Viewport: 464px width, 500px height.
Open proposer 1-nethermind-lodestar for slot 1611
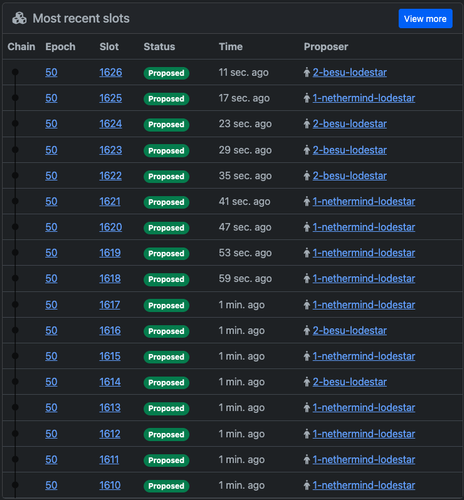tap(364, 460)
